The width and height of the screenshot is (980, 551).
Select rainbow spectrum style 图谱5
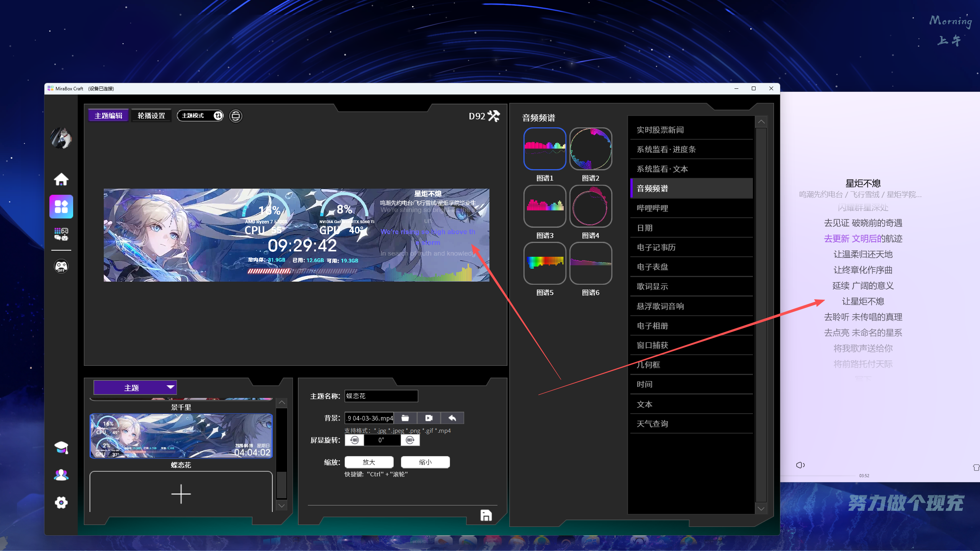pyautogui.click(x=545, y=263)
